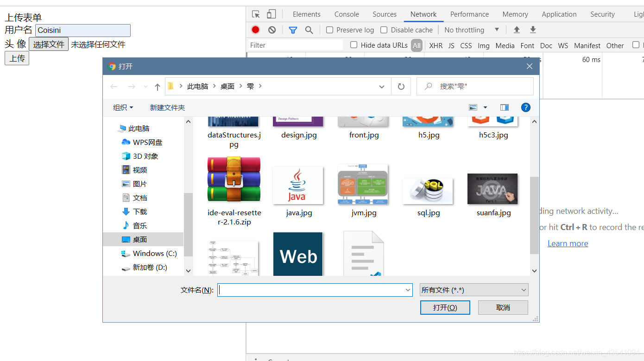
Task: Enable the Disable cache checkbox
Action: coord(384,30)
